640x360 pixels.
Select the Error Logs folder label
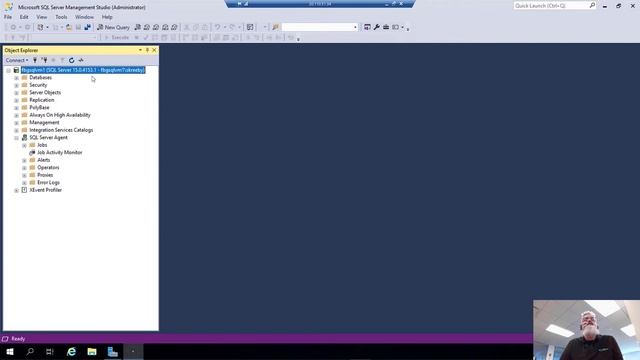pos(48,183)
